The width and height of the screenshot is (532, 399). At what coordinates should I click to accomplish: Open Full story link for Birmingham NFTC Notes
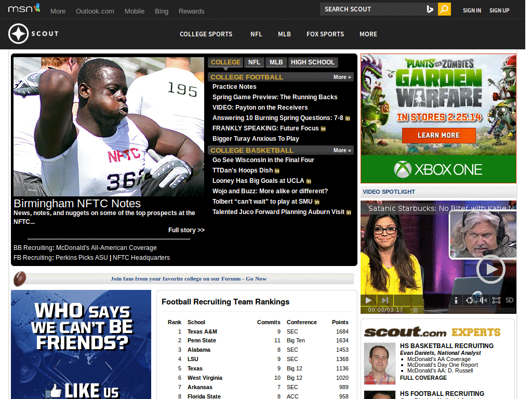(187, 230)
